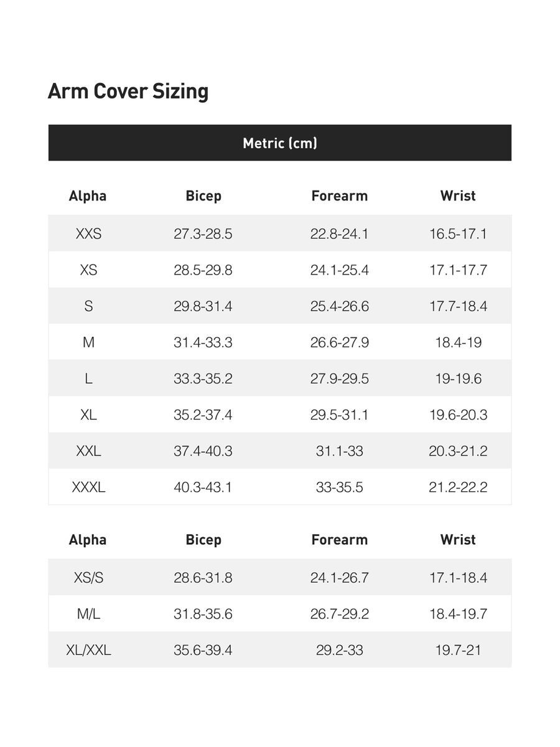Select bicep value 31.4-33.3
Image resolution: width=560 pixels, height=747 pixels.
[x=203, y=342]
